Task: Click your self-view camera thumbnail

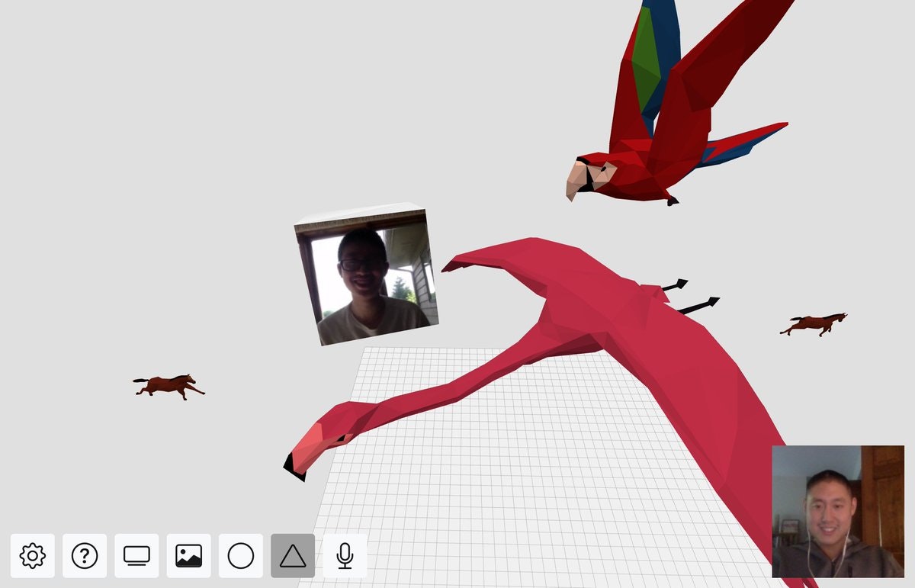Action: click(x=839, y=511)
